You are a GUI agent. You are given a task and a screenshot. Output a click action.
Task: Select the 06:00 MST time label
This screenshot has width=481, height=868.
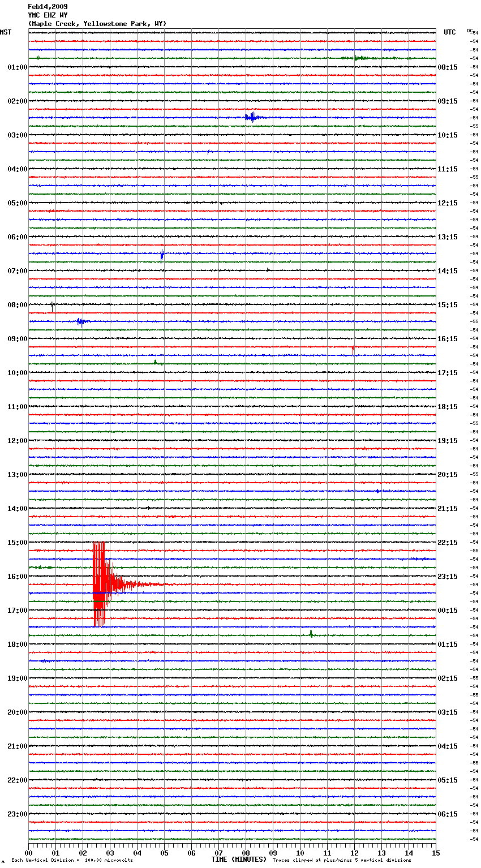pyautogui.click(x=18, y=237)
